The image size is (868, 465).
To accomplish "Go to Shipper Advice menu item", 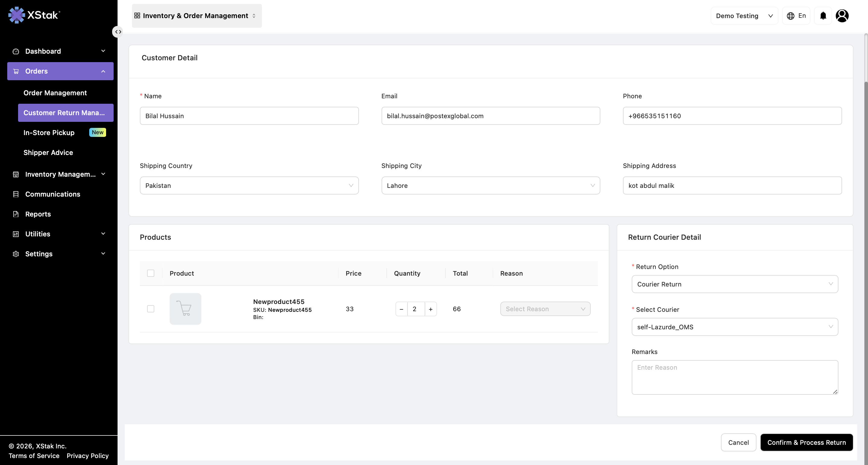I will pyautogui.click(x=48, y=152).
